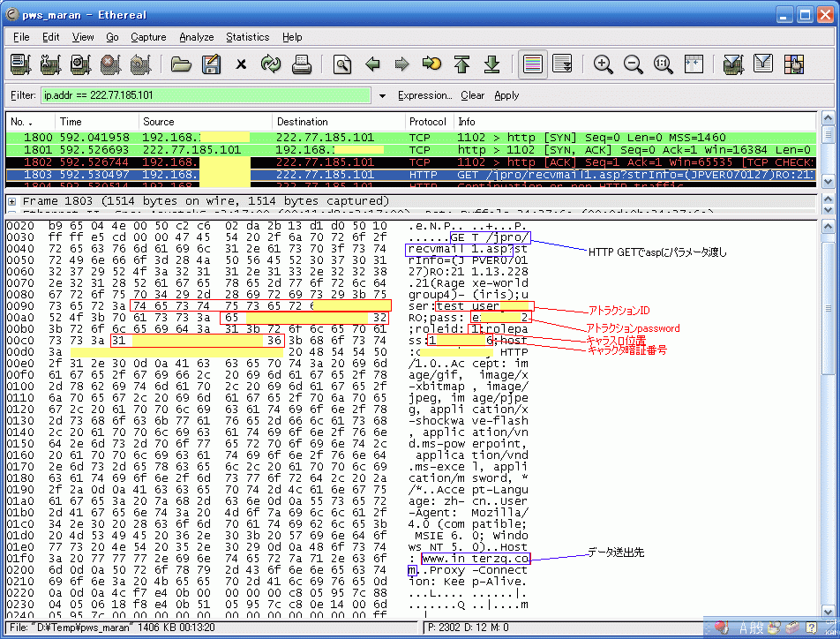840x639 pixels.
Task: Save the capture file icon
Action: [211, 64]
